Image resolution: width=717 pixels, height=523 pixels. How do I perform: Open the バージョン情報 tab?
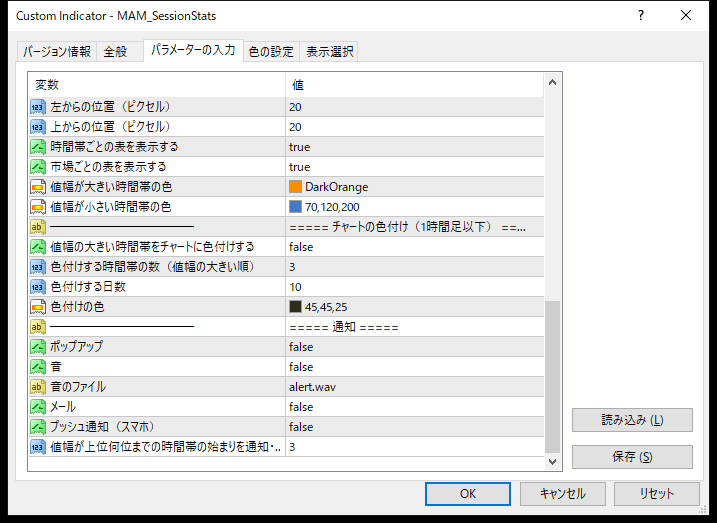[57, 52]
